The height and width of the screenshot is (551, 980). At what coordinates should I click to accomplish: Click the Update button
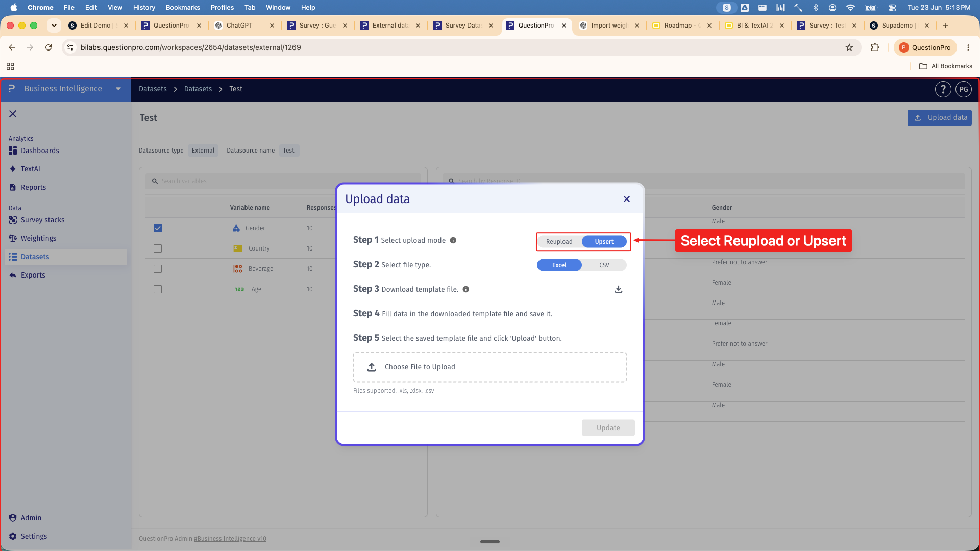[x=608, y=428]
